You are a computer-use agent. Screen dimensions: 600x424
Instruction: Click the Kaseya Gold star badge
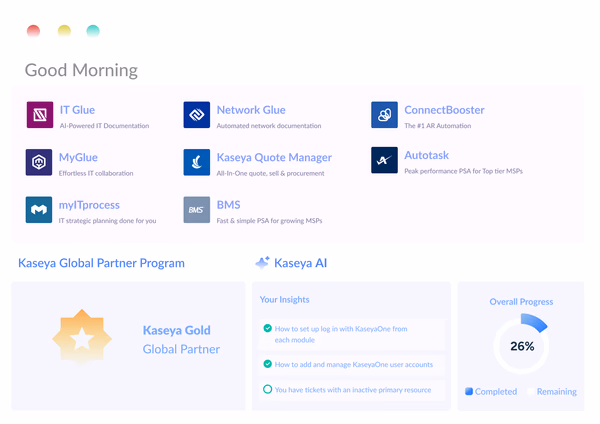tap(82, 338)
